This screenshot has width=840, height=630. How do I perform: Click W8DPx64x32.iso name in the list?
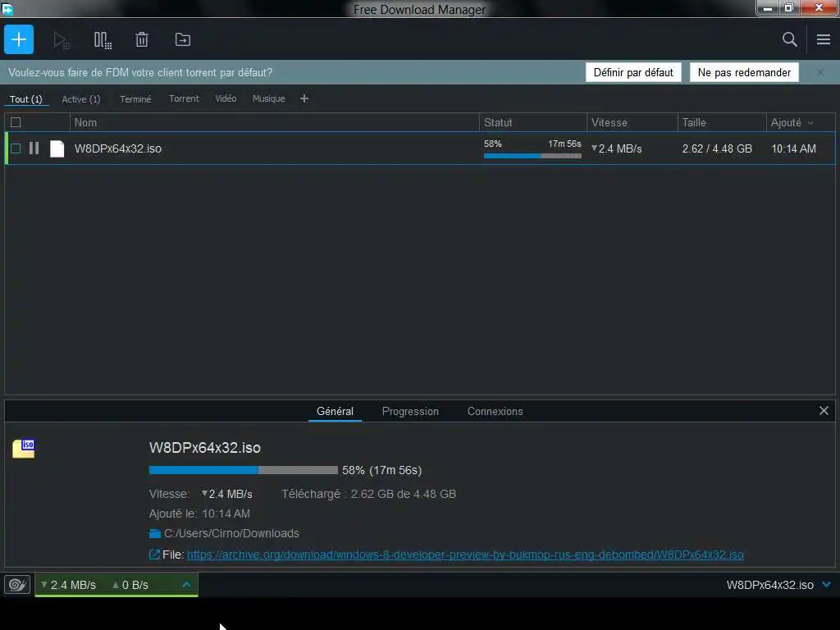[118, 148]
